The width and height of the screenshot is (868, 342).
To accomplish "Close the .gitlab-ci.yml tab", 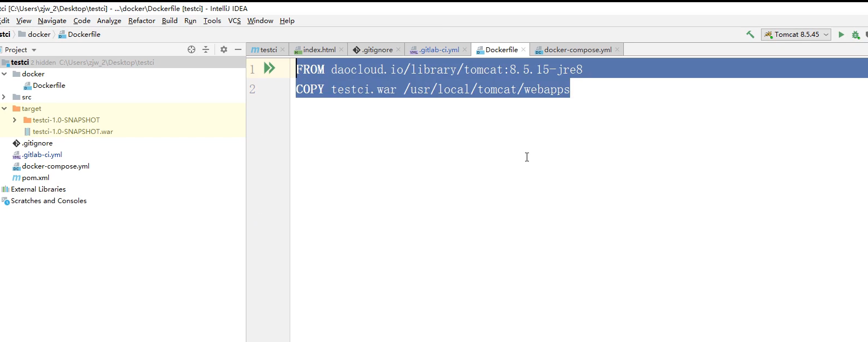I will [x=465, y=49].
